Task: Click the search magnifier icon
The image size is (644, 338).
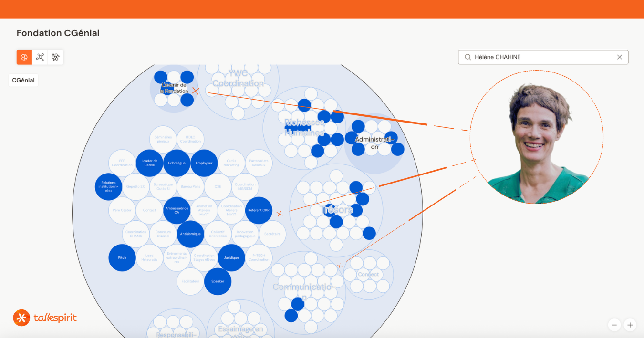Action: 467,57
